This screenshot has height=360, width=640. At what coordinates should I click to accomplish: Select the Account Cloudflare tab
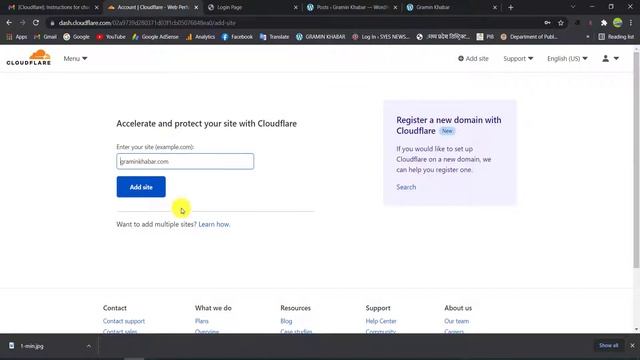point(153,7)
